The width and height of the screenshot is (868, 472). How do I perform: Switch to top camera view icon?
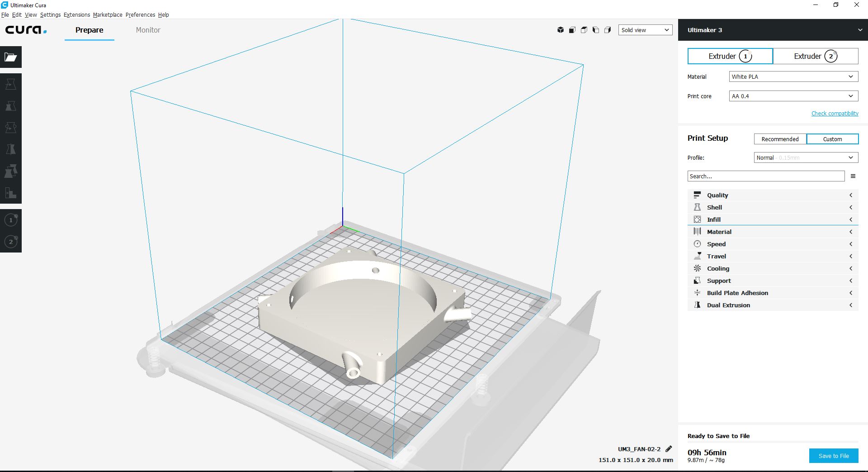pyautogui.click(x=584, y=30)
